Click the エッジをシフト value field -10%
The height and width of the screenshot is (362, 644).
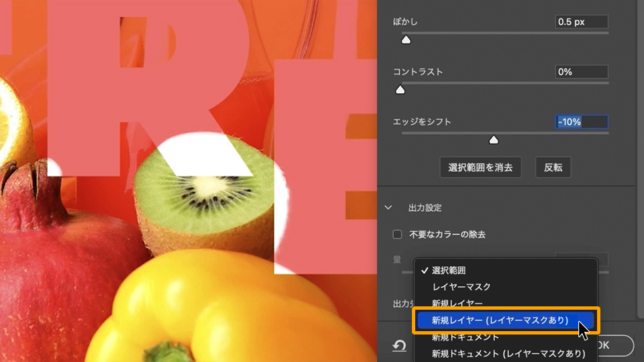[582, 122]
